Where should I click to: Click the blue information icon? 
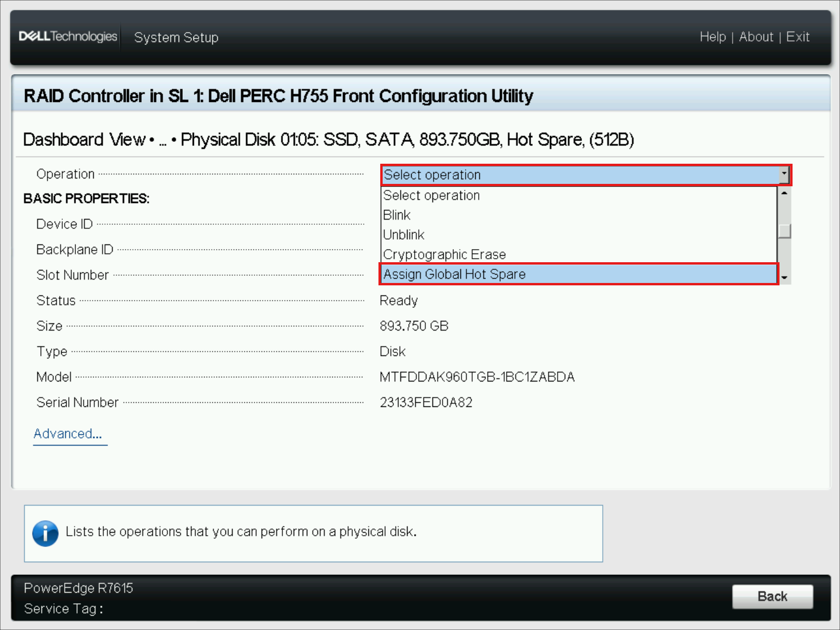tap(45, 533)
